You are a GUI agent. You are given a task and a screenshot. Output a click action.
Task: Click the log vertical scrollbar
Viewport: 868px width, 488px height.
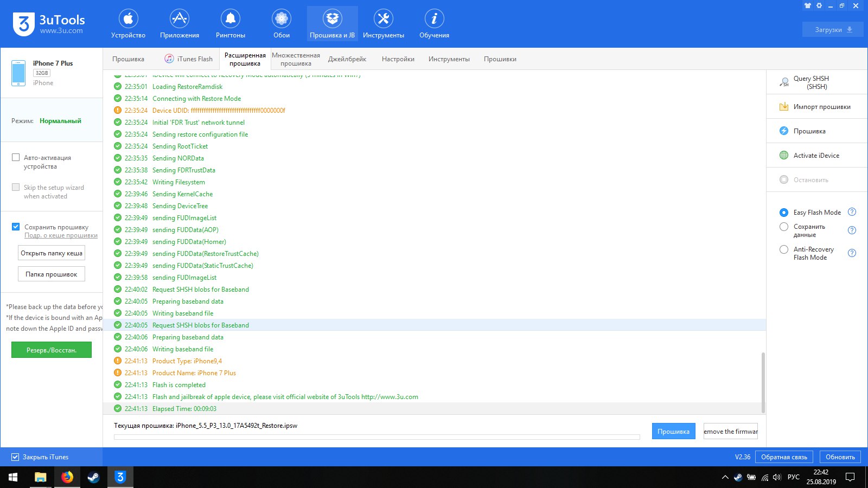(x=763, y=383)
